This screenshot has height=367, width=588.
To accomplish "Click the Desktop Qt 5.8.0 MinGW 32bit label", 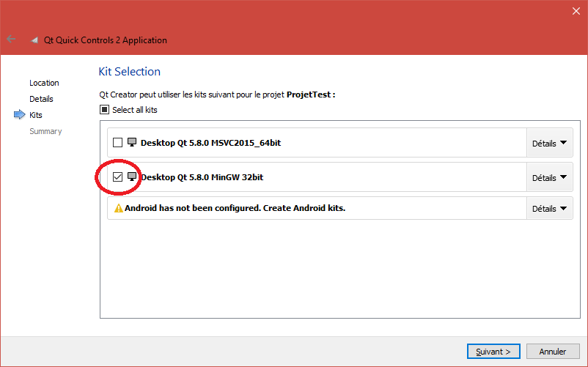I will coord(202,177).
